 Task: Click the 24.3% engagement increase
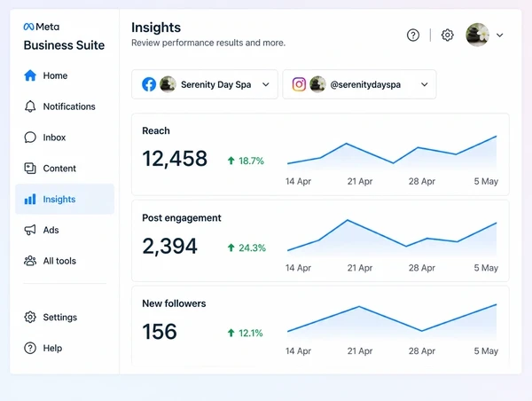[252, 248]
